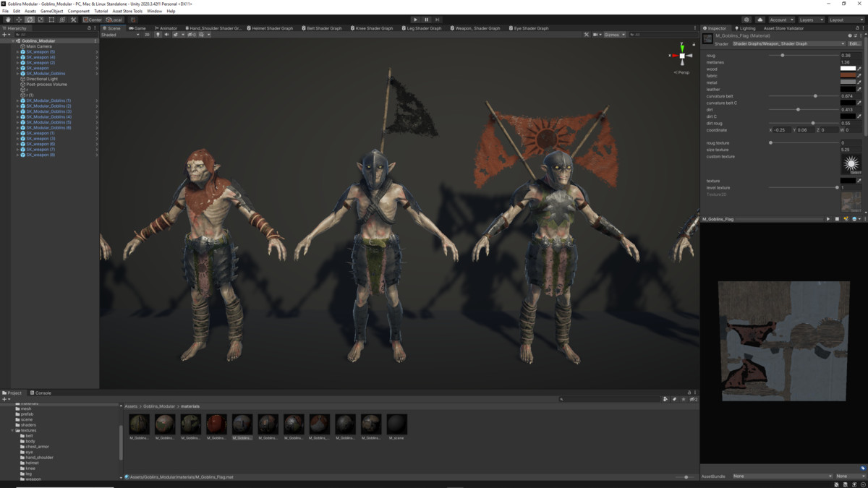
Task: Select the M_scene material asset
Action: (x=396, y=427)
